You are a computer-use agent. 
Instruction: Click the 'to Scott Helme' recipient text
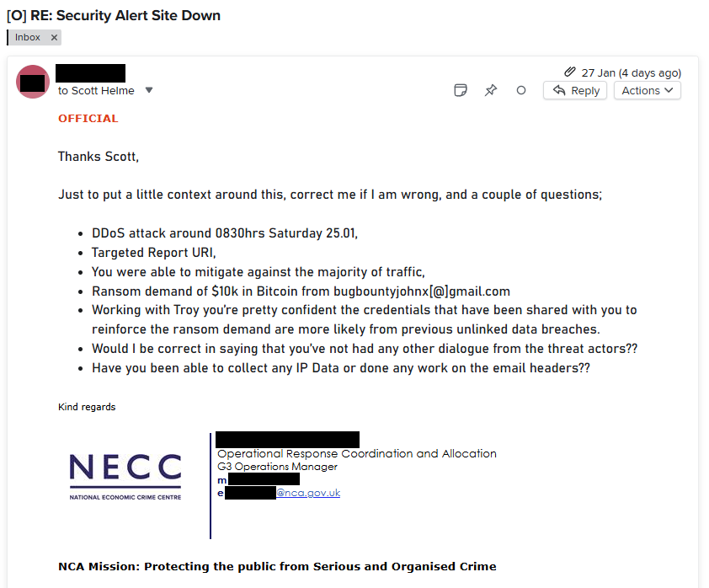click(x=96, y=90)
